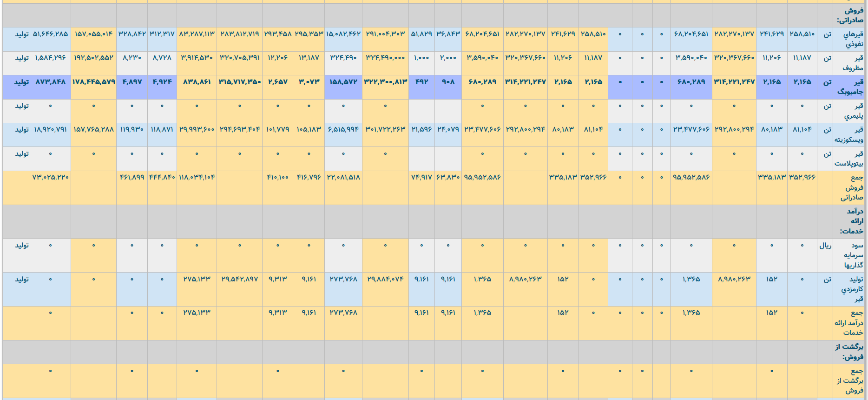Click the قیرهای نفوذی row label

pos(853,39)
